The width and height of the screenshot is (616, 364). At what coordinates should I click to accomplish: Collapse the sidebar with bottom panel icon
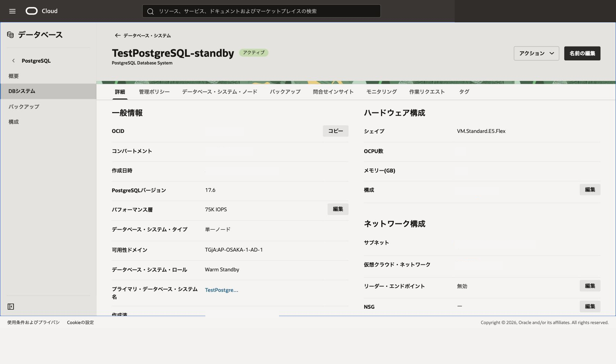coord(11,307)
